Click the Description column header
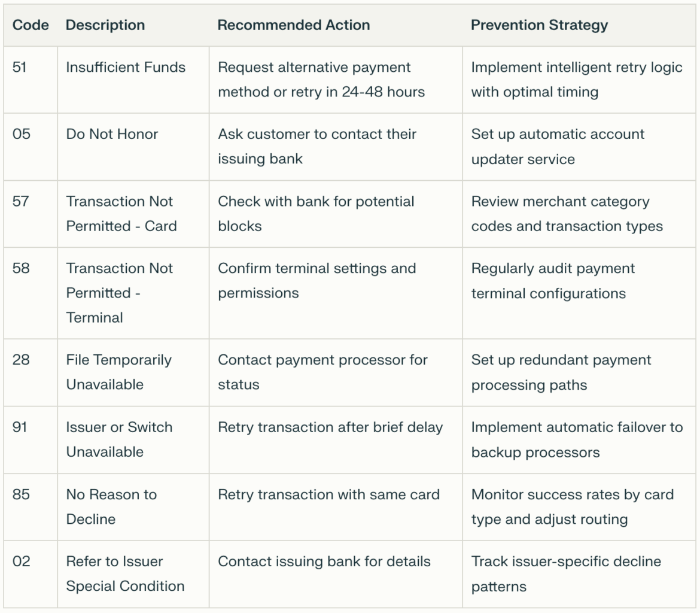700x613 pixels. [x=105, y=25]
